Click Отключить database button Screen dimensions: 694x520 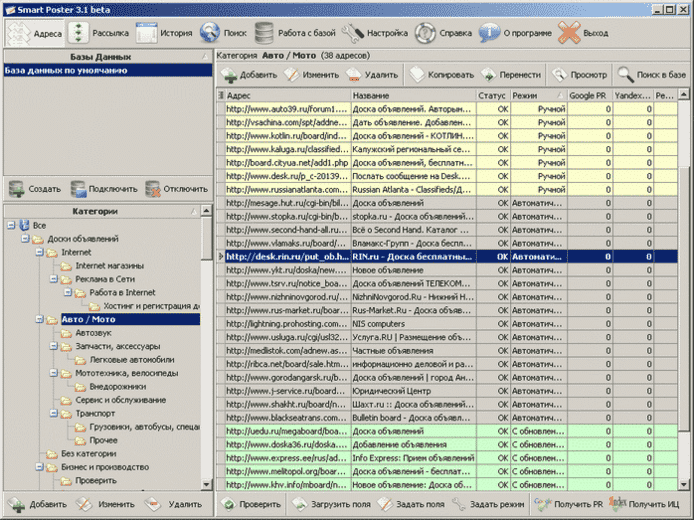click(177, 189)
